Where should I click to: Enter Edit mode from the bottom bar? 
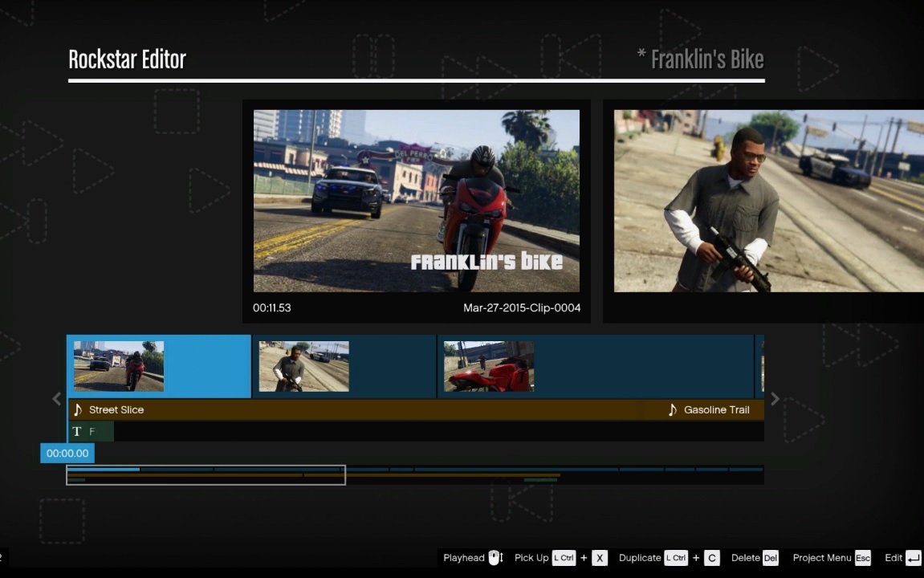893,557
